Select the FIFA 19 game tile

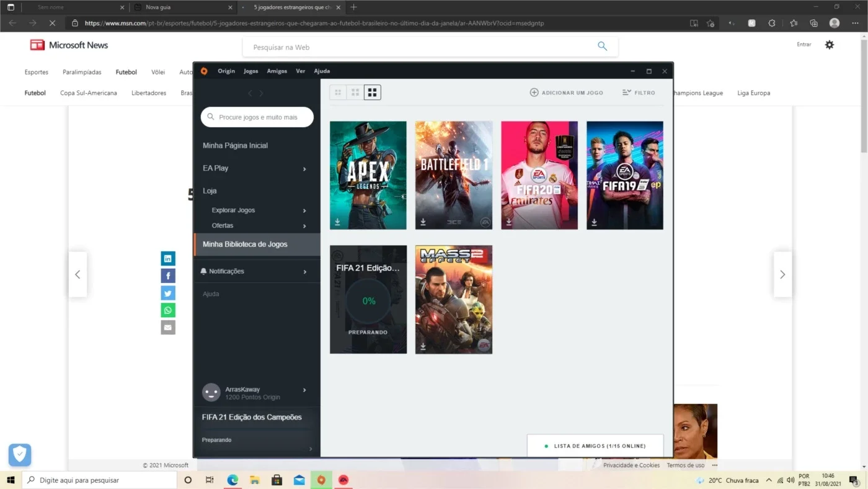(x=625, y=175)
